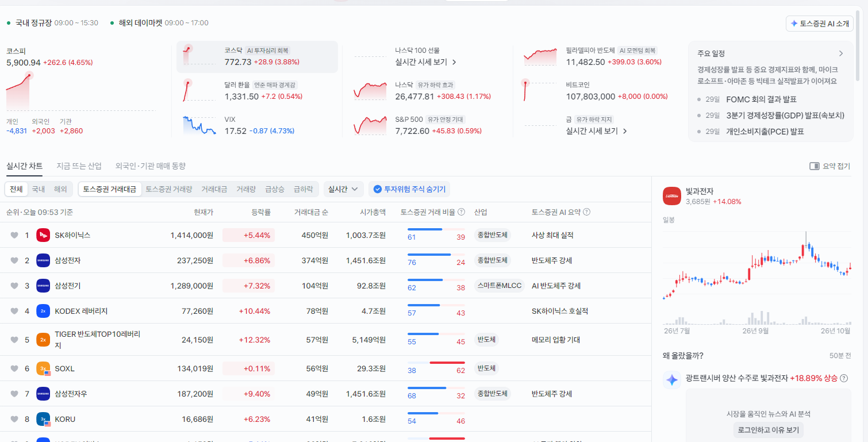Favorite KORU using heart icon

click(x=14, y=419)
